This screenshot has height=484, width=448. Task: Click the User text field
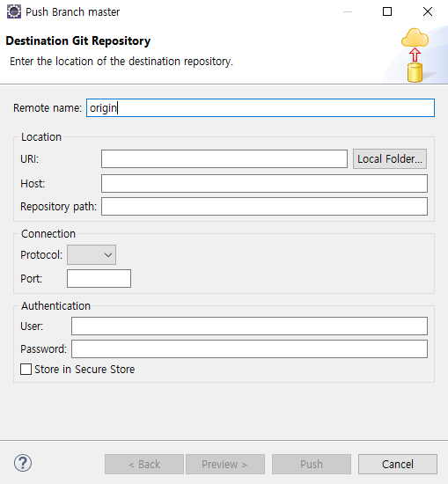(249, 326)
